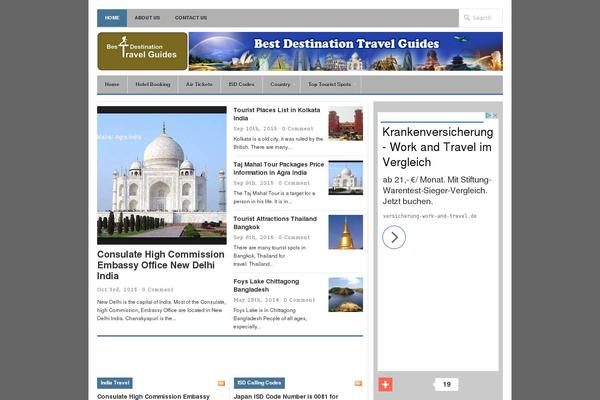Click the red plus share button
600x400 pixels.
[385, 385]
